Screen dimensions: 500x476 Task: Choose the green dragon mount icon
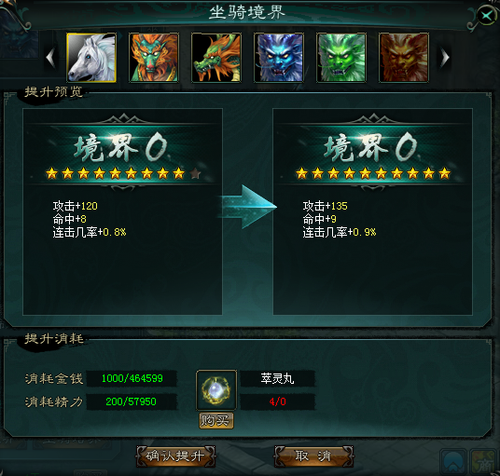pos(216,57)
